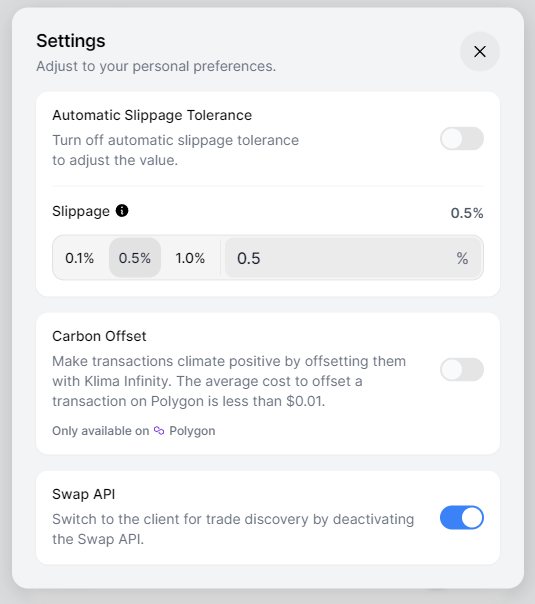Click the Settings heading
The width and height of the screenshot is (535, 604).
71,41
